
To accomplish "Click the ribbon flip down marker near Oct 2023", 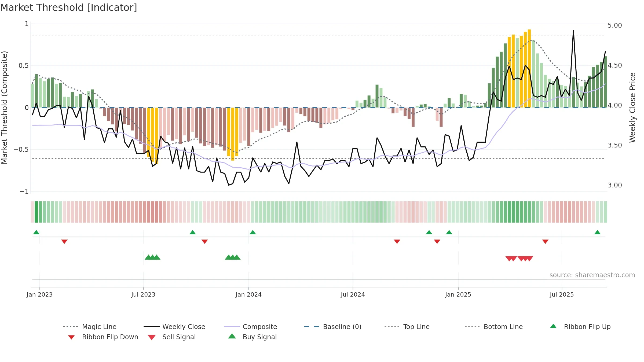I will [205, 242].
